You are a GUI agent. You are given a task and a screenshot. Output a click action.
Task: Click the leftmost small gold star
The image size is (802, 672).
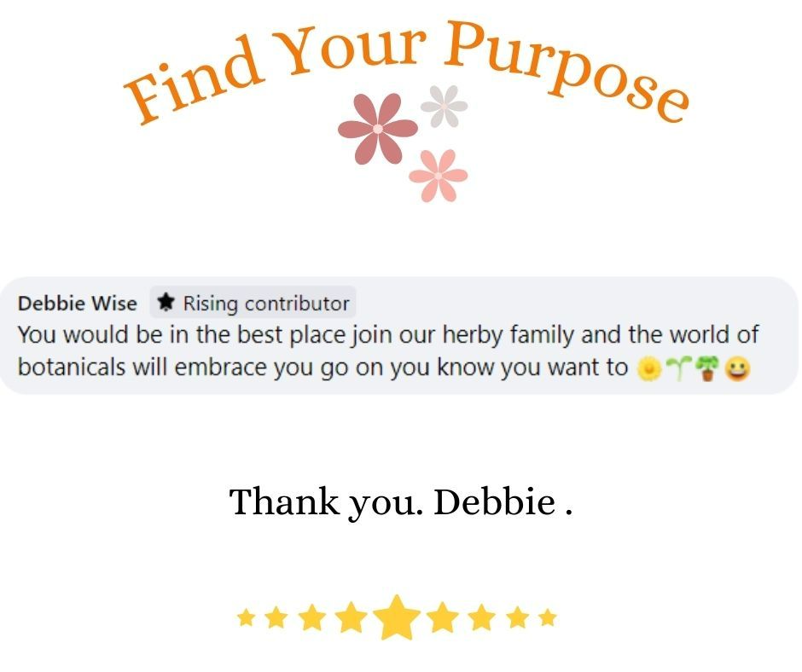[x=247, y=617]
